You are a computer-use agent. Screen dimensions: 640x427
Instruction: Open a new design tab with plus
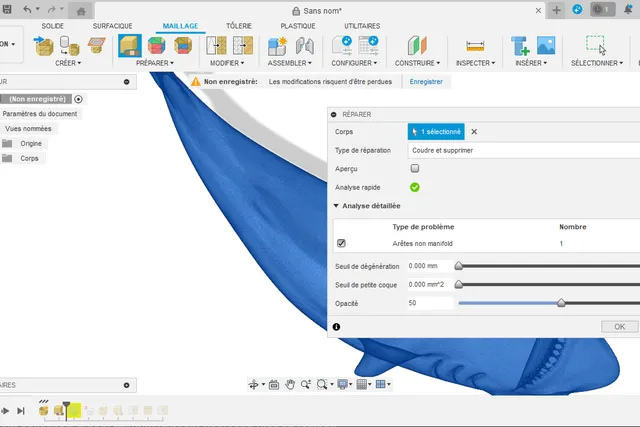pos(556,10)
